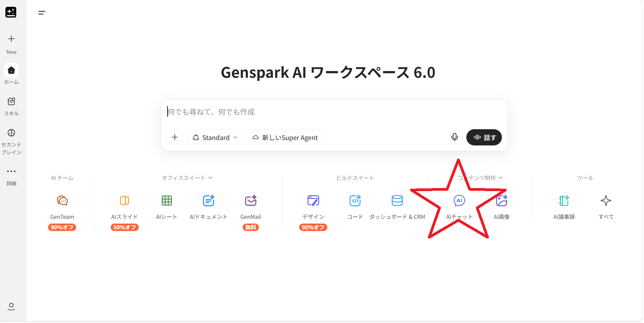Open ダッシュボード & CRM database icon

pos(397,201)
